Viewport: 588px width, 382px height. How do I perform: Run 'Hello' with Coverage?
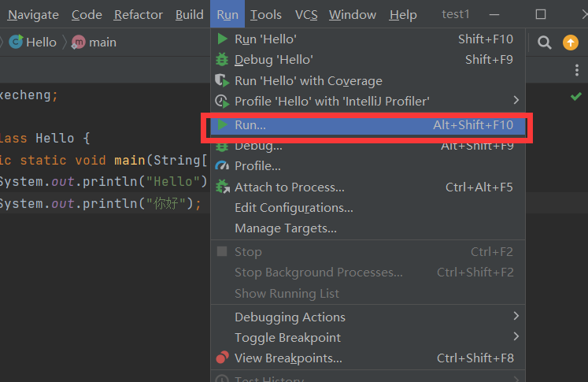(x=308, y=80)
